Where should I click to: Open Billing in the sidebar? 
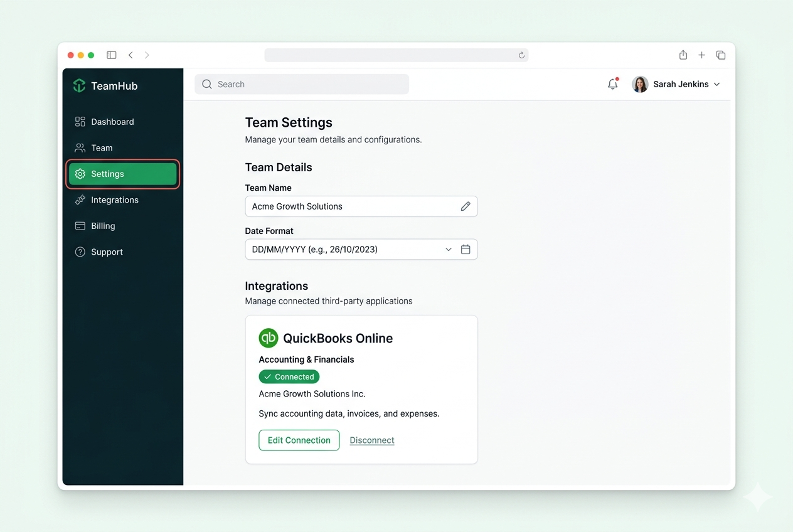coord(123,226)
